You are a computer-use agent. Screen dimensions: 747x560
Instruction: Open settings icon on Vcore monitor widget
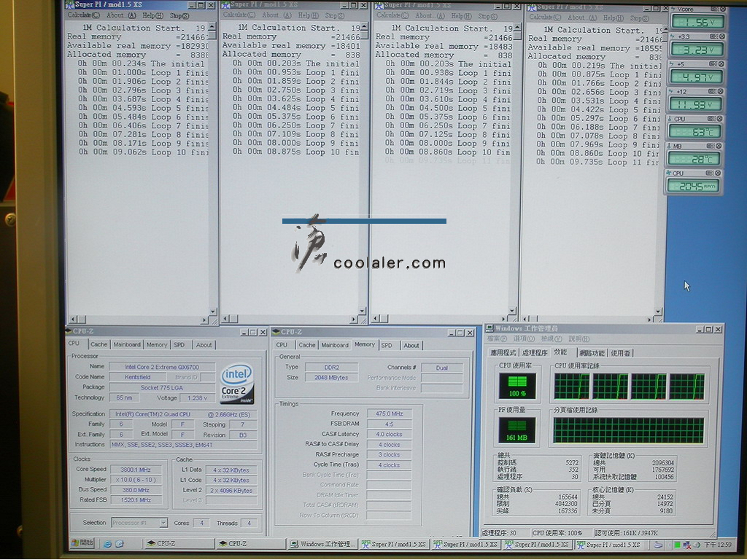tap(714, 9)
